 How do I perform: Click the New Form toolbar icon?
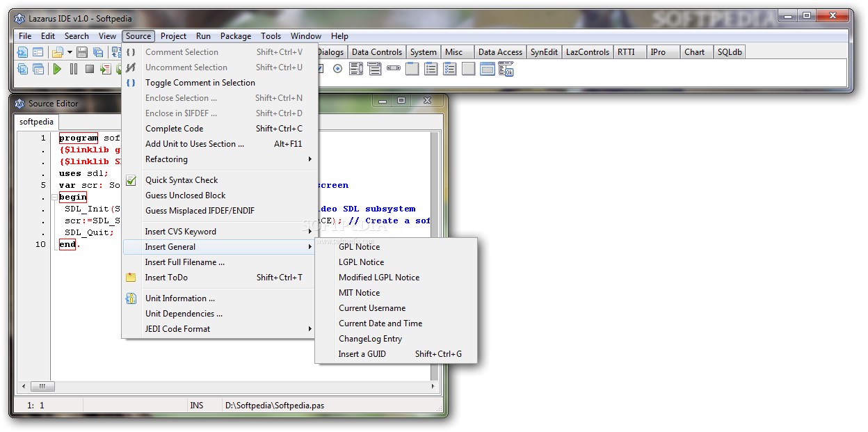pyautogui.click(x=38, y=52)
